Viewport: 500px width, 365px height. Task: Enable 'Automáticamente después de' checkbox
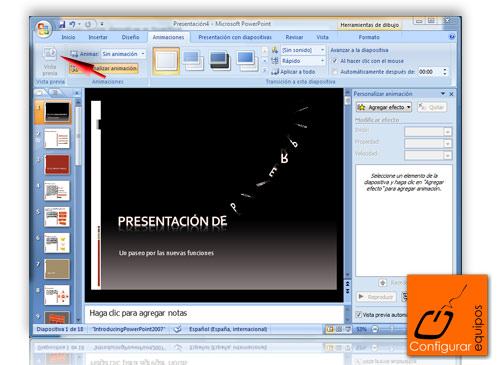click(335, 72)
